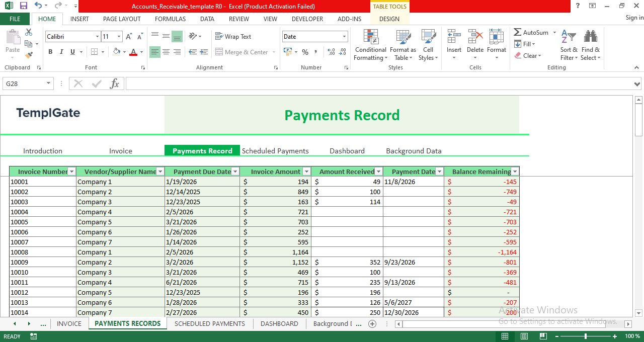Select Bottom Align vertical alignment

pos(177,37)
